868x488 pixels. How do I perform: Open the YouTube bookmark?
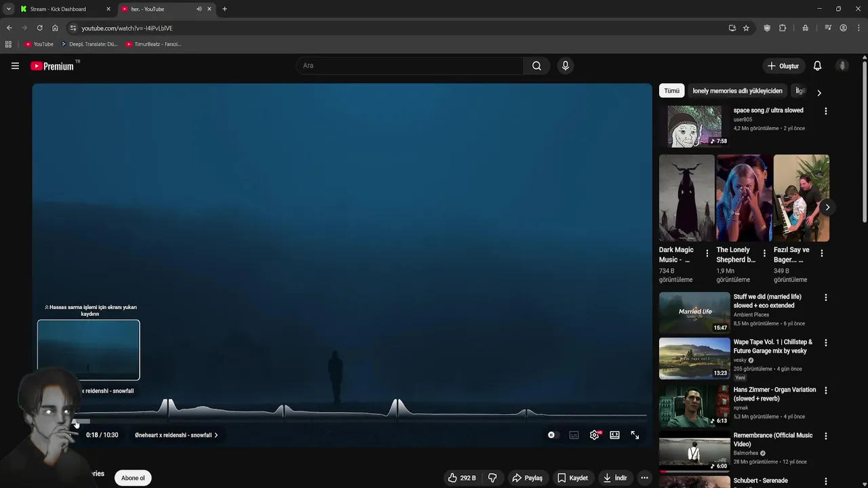pos(39,44)
